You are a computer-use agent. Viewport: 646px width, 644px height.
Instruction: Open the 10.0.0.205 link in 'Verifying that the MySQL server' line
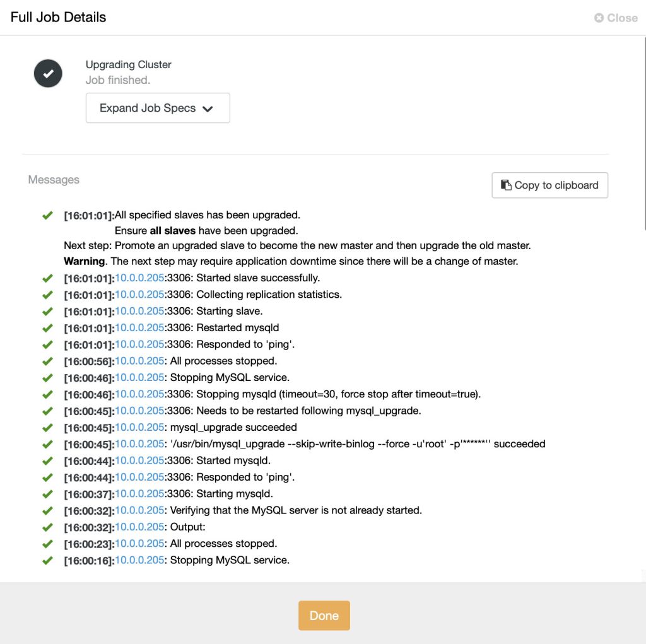pos(139,510)
